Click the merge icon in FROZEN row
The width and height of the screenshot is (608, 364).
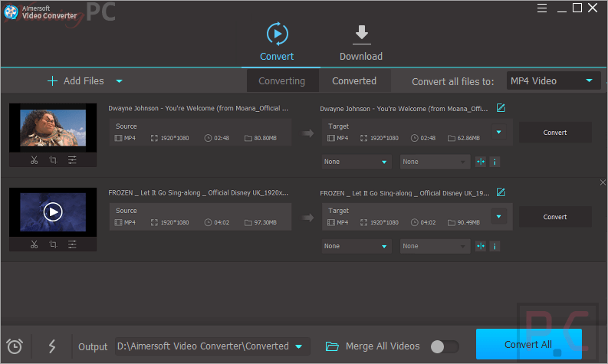pyautogui.click(x=481, y=247)
